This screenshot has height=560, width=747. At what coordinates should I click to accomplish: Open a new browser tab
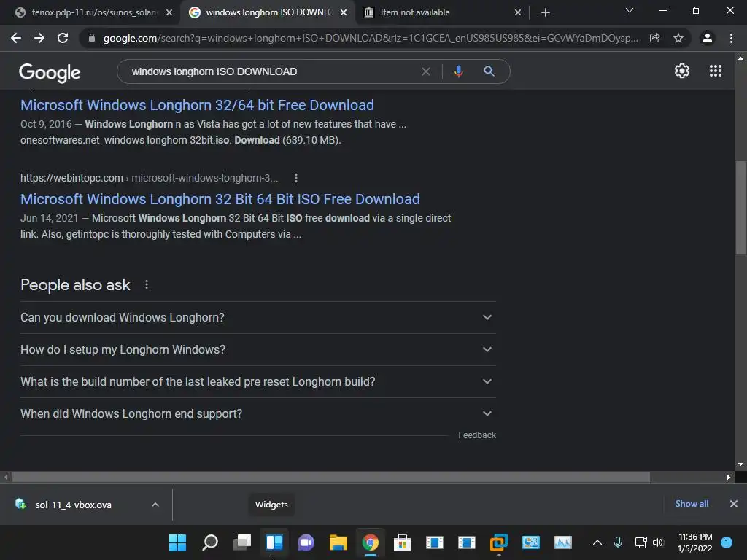[x=546, y=12]
